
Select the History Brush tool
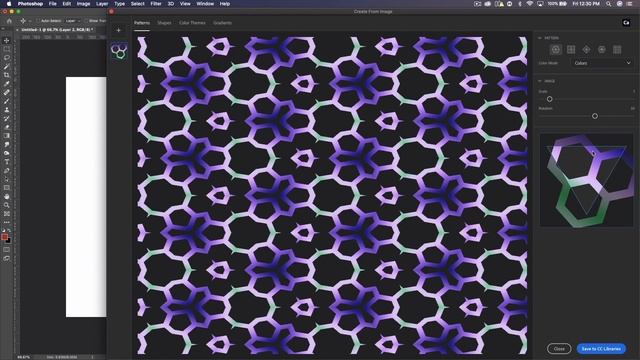click(x=7, y=118)
